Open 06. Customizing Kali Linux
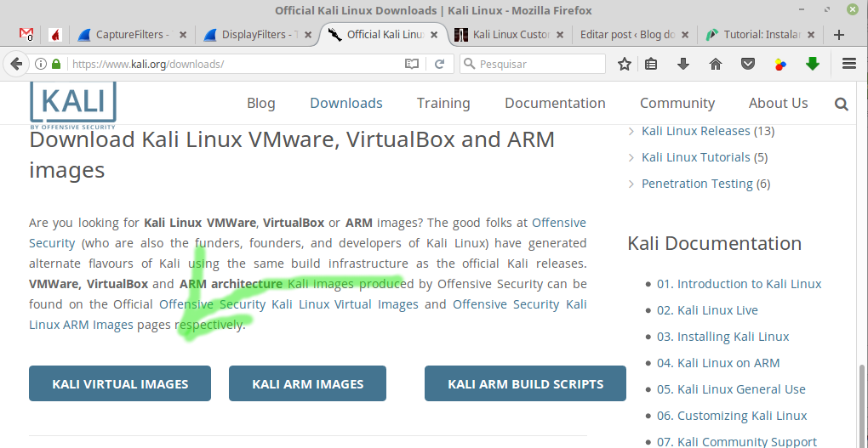This screenshot has width=868, height=448. 732,416
